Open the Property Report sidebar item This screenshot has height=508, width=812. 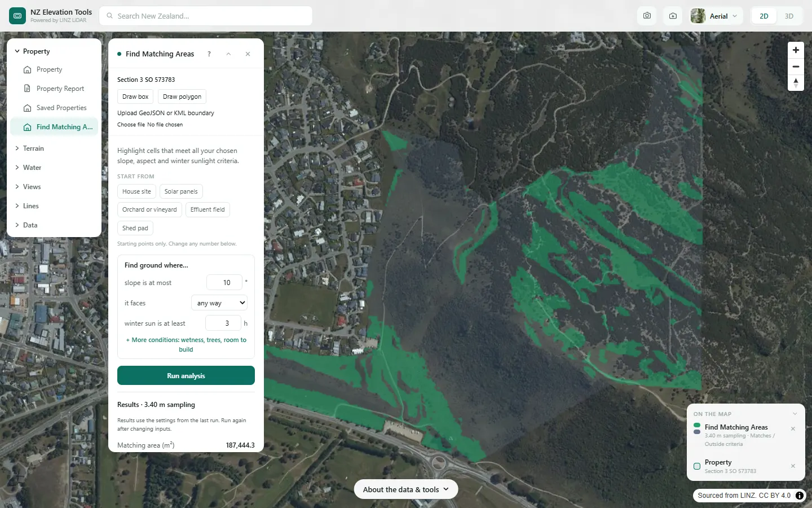point(54,89)
